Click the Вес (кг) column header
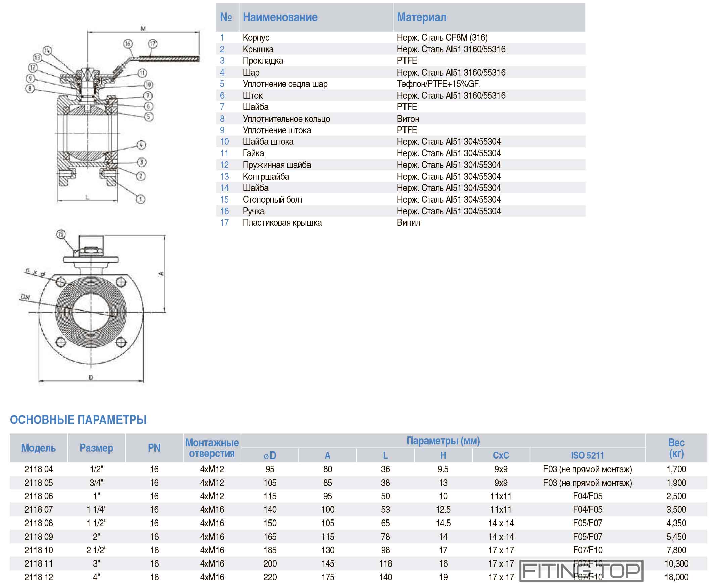Viewport: 714px width, 588px height. tap(676, 448)
